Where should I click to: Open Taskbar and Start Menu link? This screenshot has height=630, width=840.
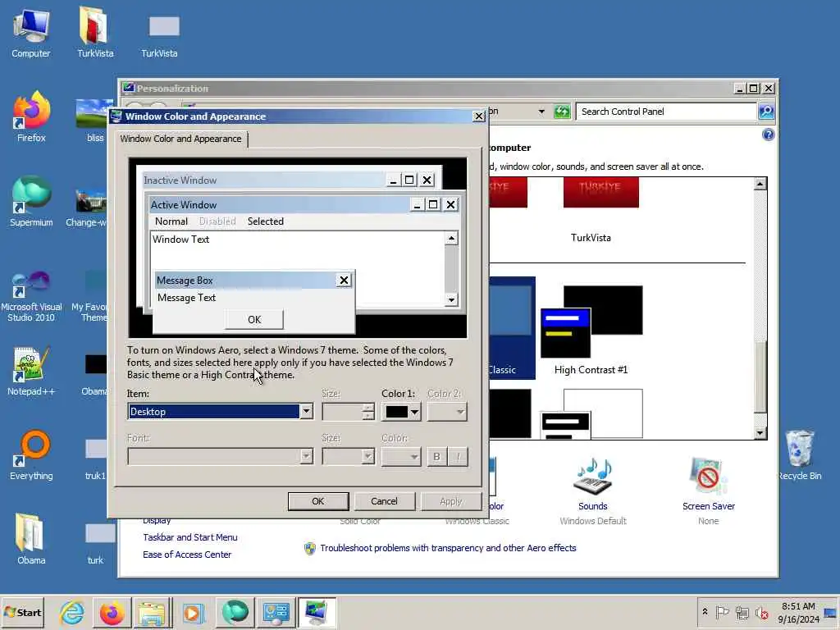[x=189, y=537]
